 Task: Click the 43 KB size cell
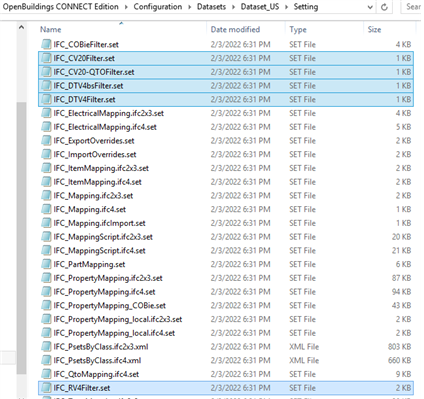point(402,305)
